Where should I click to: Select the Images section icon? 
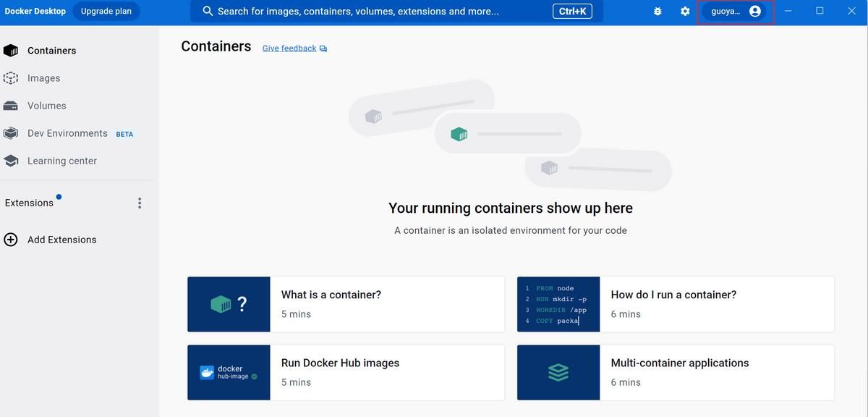pos(11,77)
